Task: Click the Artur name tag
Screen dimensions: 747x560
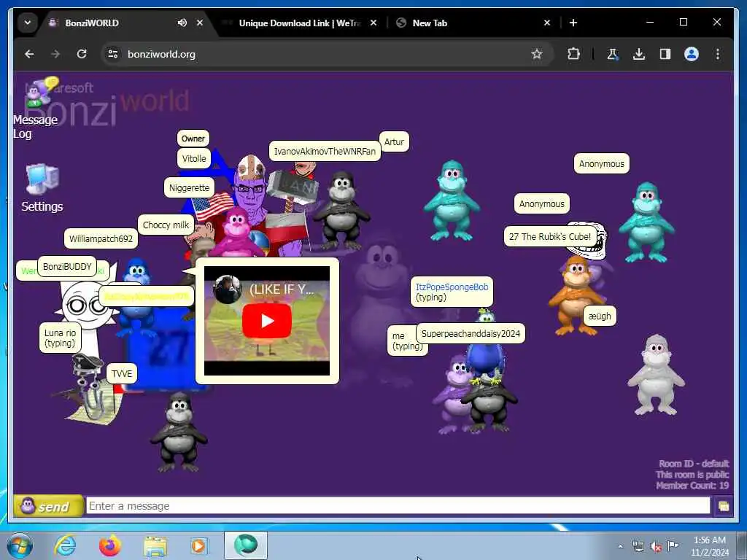Action: point(394,142)
